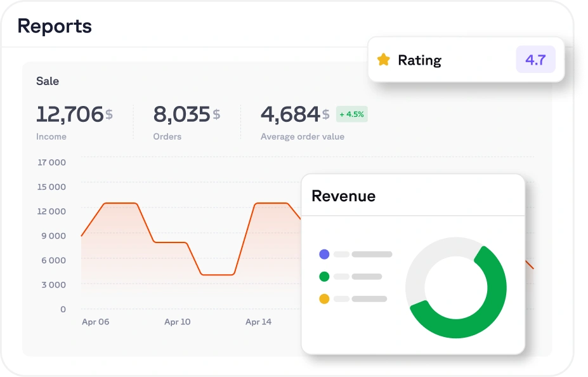
Task: Click the Revenue card title
Action: click(x=344, y=196)
